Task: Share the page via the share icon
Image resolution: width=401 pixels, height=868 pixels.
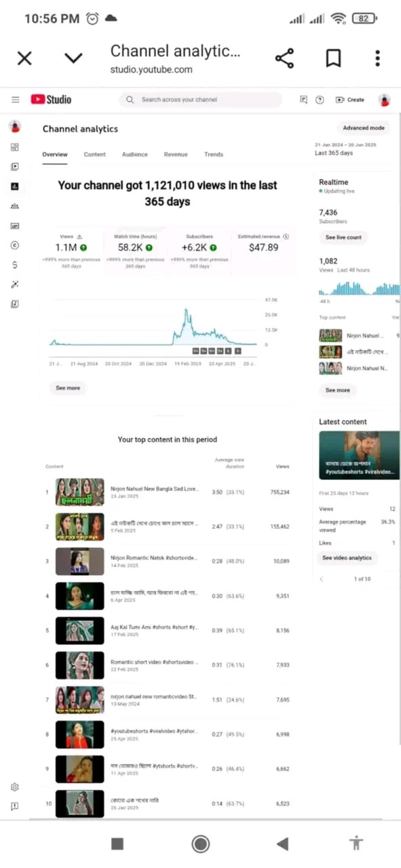Action: [x=284, y=58]
